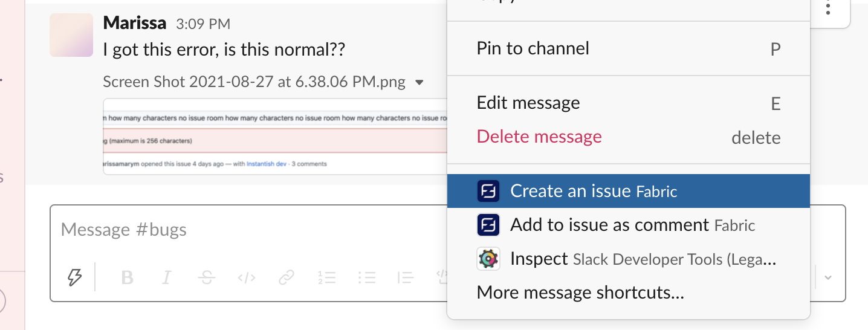Open the lightning bolt shortcuts button
The height and width of the screenshot is (330, 868).
pyautogui.click(x=74, y=277)
